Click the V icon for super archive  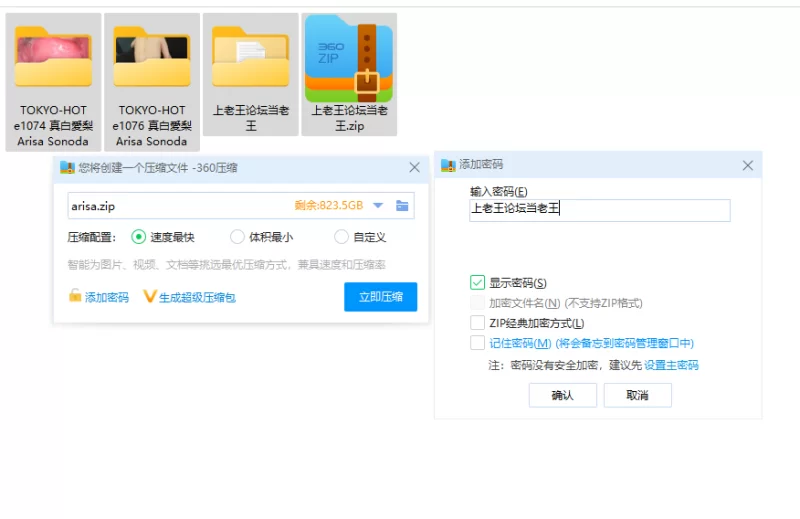click(149, 296)
